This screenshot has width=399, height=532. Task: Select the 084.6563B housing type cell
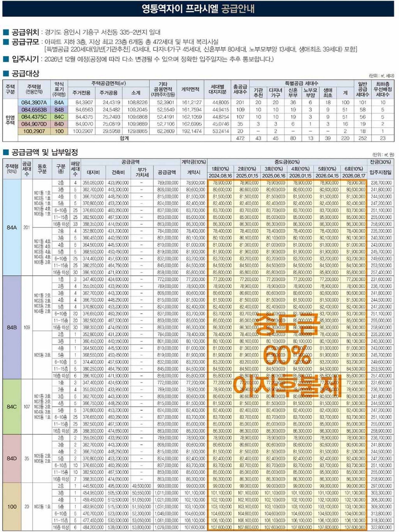point(34,110)
